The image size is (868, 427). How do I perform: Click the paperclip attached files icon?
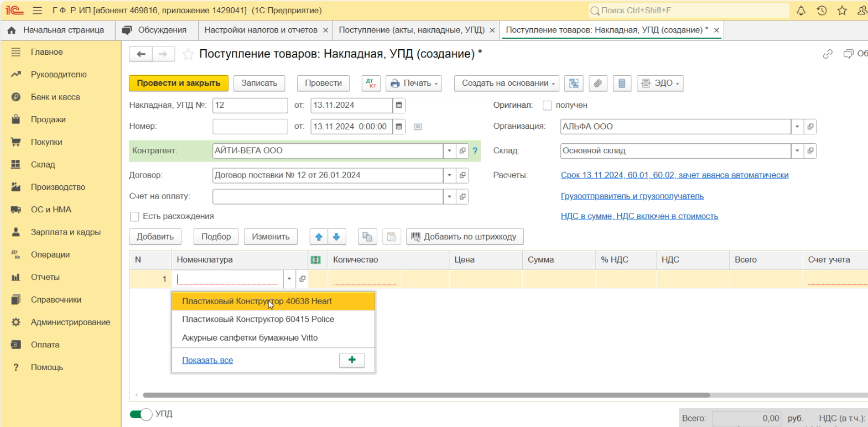tap(597, 84)
